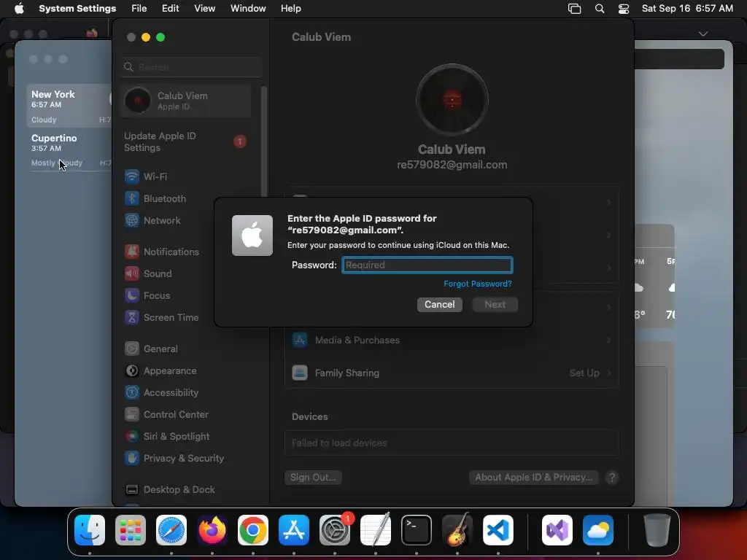Image resolution: width=747 pixels, height=560 pixels.
Task: Select New York in Weather window
Action: coord(69,106)
